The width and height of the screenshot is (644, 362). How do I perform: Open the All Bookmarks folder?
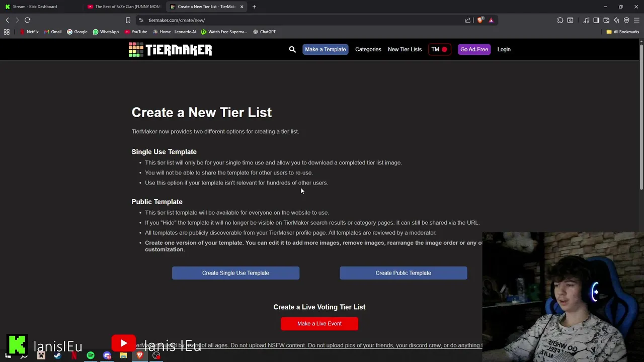(x=622, y=32)
